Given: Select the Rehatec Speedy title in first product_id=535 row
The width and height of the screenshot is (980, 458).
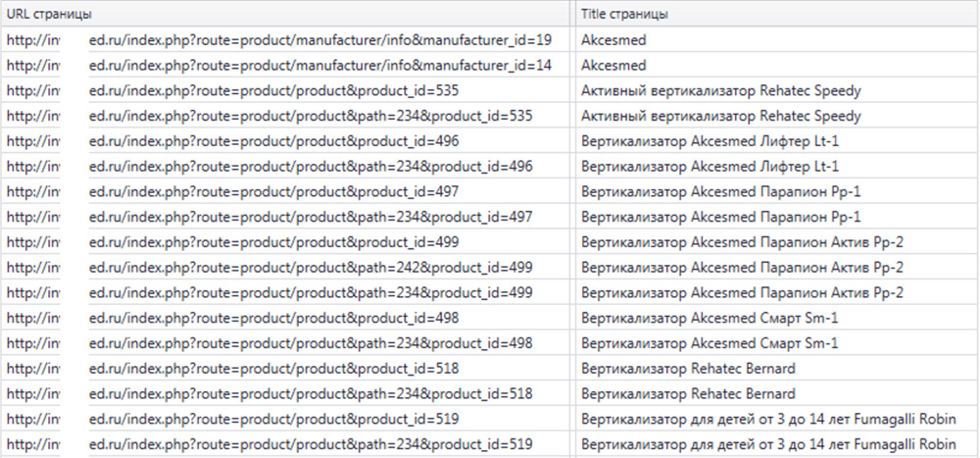Looking at the screenshot, I should pyautogui.click(x=720, y=91).
